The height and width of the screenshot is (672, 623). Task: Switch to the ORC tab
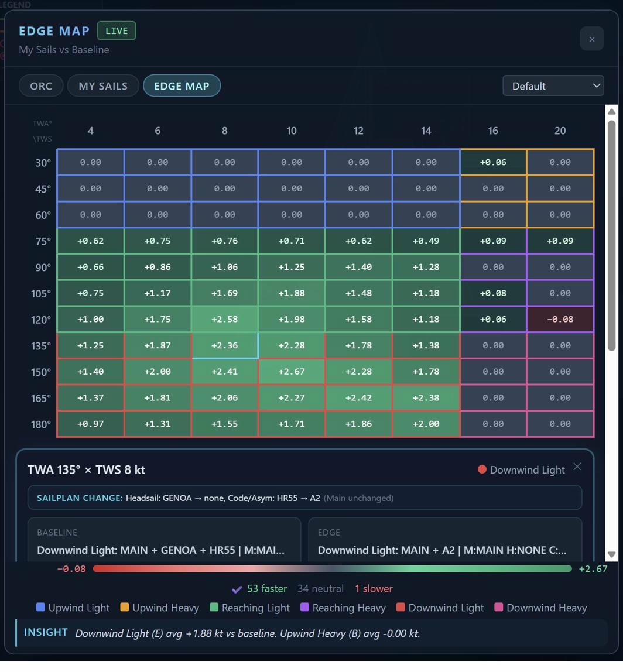pos(40,85)
